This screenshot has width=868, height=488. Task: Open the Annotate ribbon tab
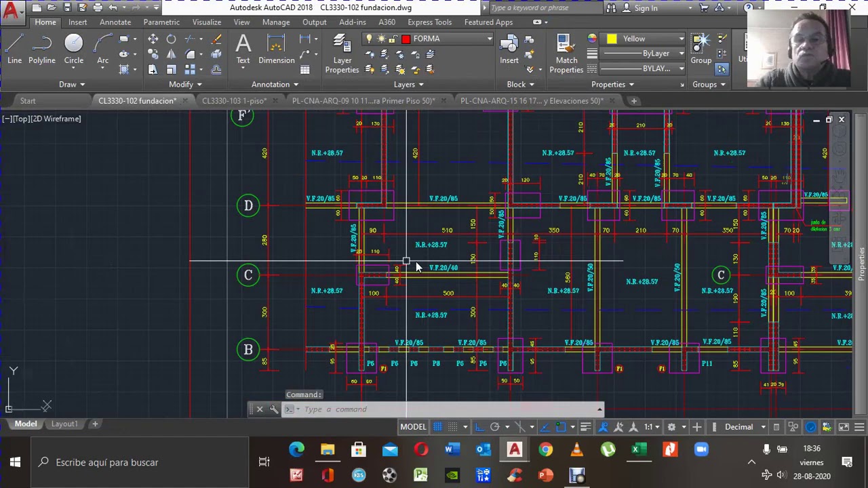pos(115,22)
